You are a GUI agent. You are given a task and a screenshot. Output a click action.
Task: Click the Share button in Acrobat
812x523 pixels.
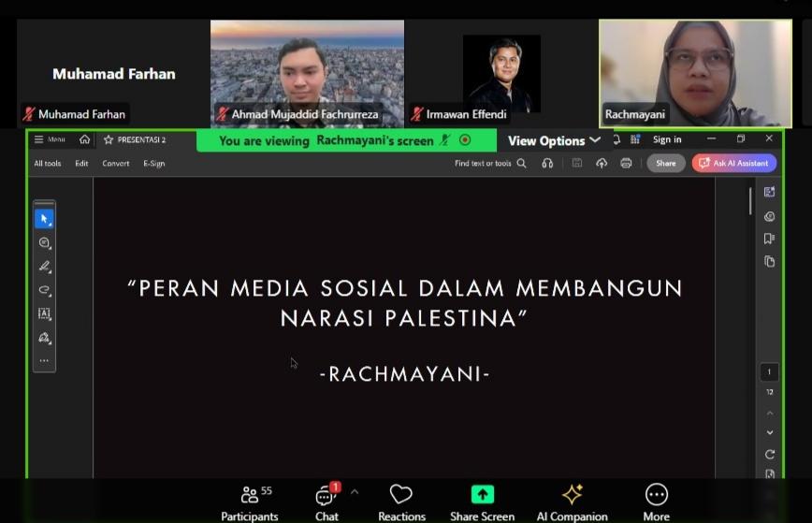pos(665,163)
